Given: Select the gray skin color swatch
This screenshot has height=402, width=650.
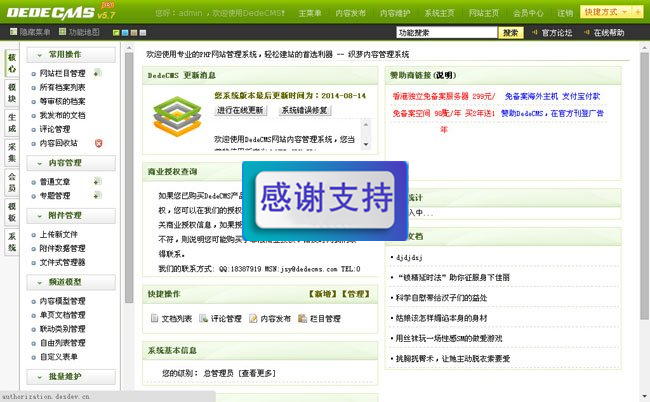Looking at the screenshot, I should tap(143, 32).
